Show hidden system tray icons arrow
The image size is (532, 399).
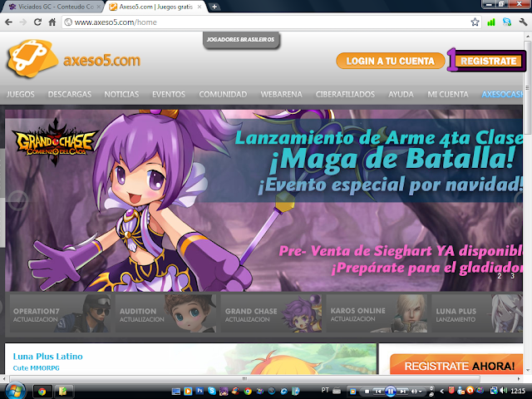pos(441,392)
